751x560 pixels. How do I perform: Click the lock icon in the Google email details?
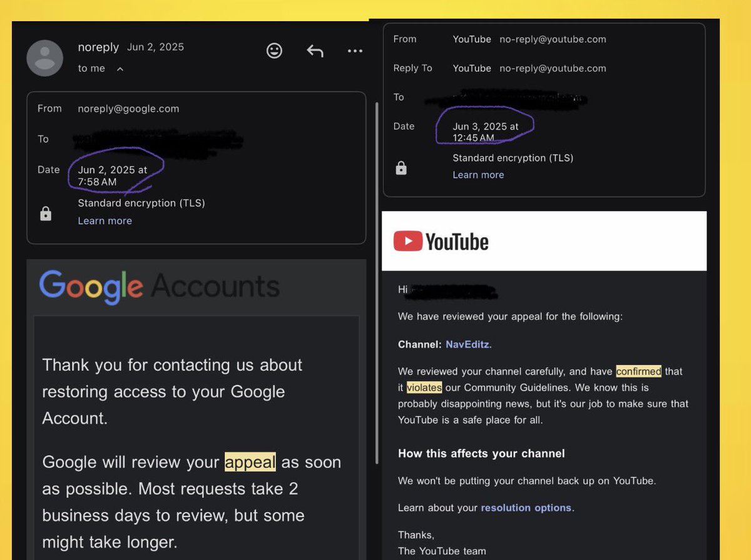point(45,214)
